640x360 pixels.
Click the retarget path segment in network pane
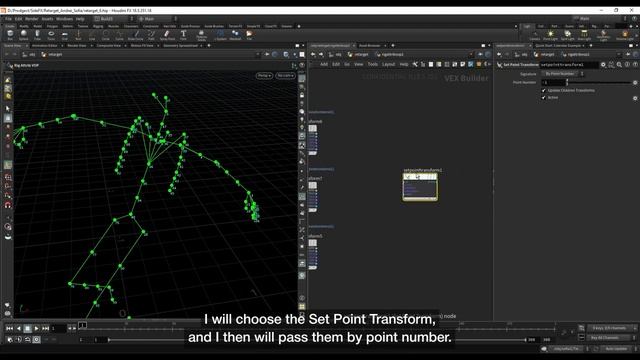coord(359,54)
